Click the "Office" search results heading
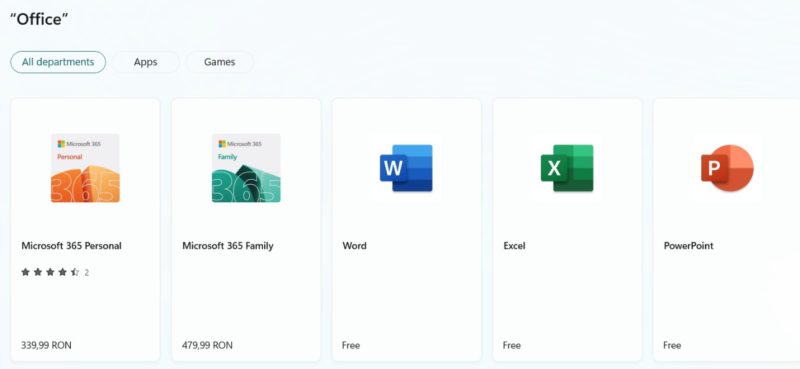 tap(39, 19)
